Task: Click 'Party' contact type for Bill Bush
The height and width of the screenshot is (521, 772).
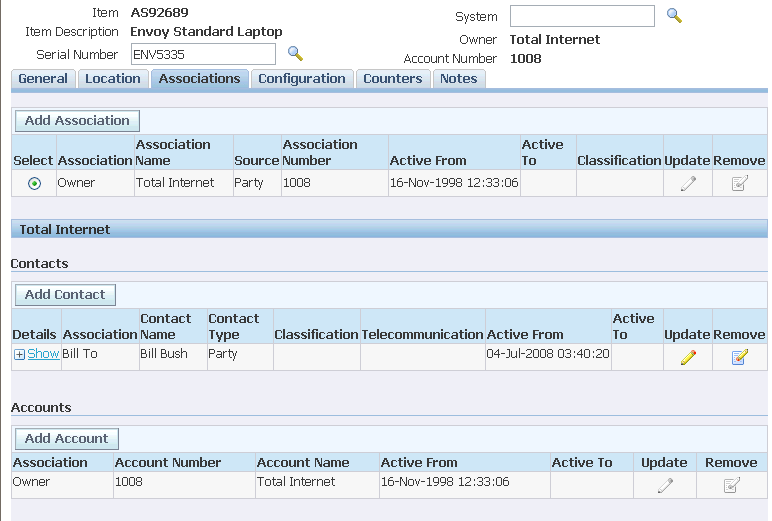Action: point(223,354)
